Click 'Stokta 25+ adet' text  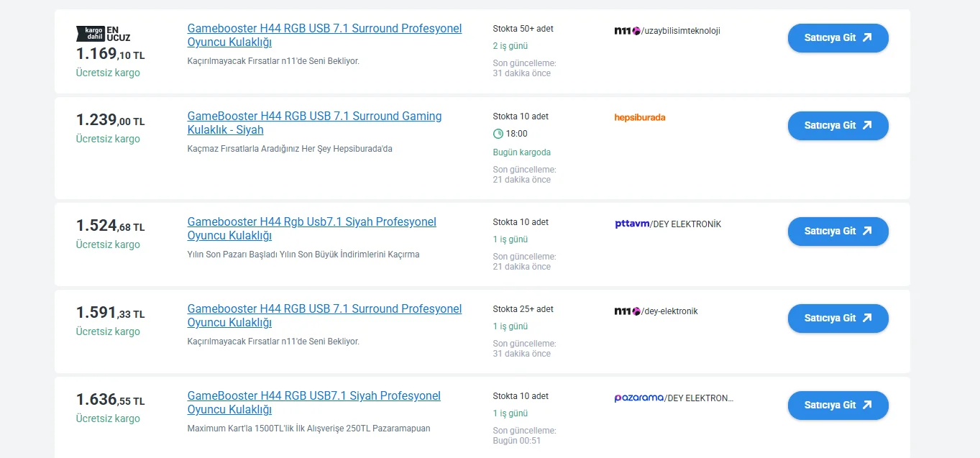[x=523, y=309]
